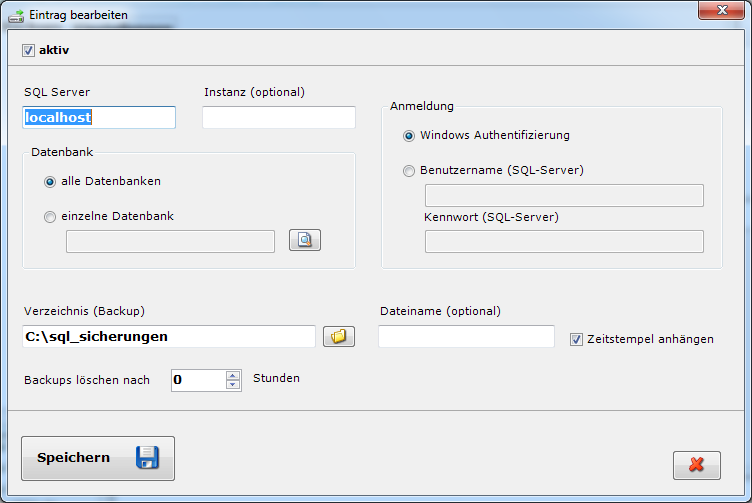Viewport: 752px width, 503px height.
Task: Click the window title bar icon
Action: (16, 16)
